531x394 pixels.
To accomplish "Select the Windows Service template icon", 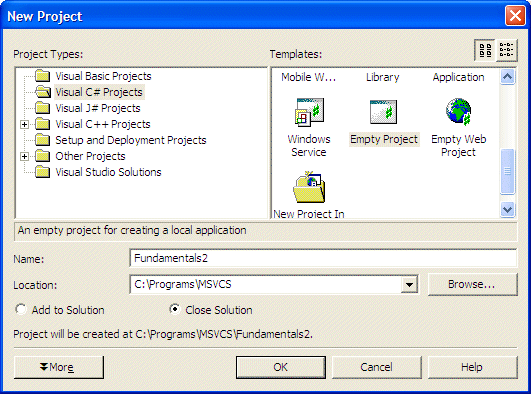I will 310,112.
